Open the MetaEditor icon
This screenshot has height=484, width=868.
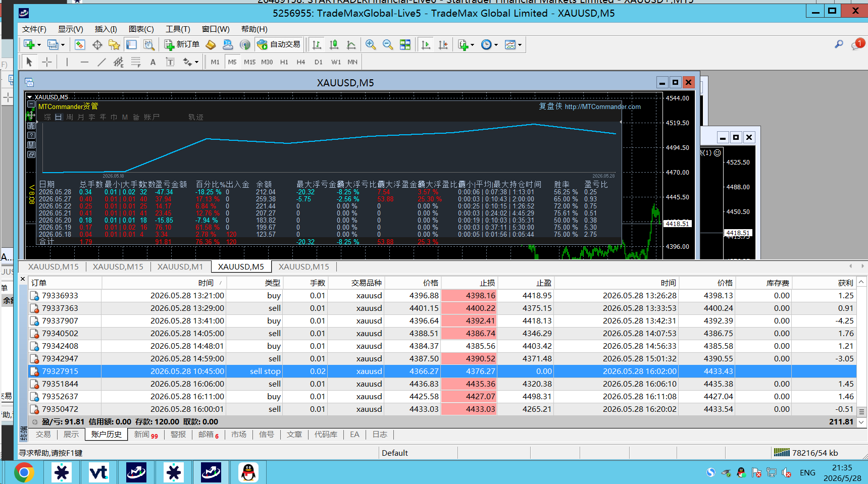pyautogui.click(x=211, y=44)
